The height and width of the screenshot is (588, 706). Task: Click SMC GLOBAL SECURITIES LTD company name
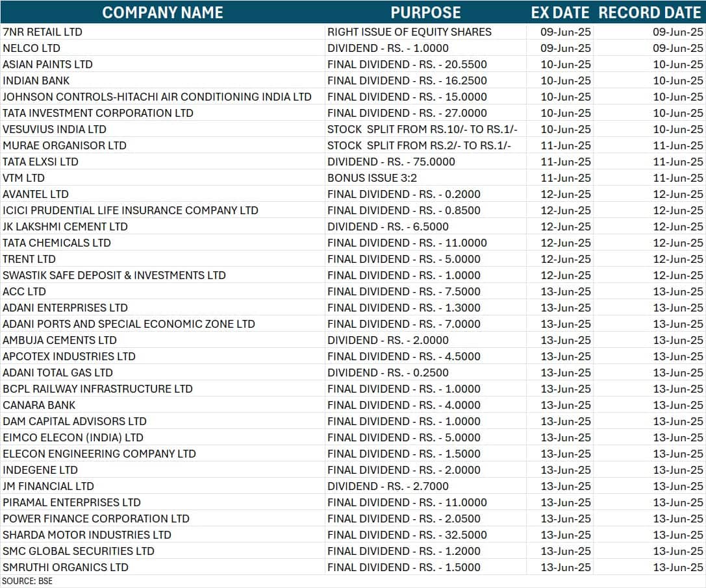click(79, 550)
